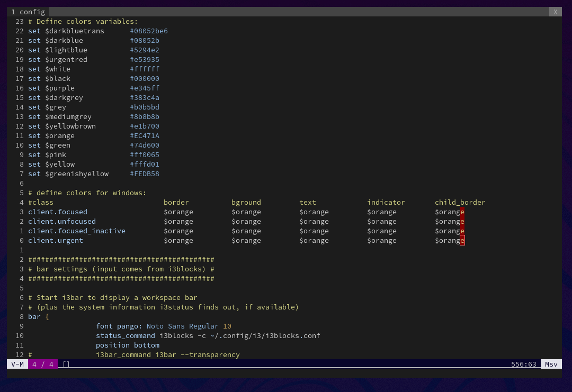Click the #e53935 value of $urgentred
This screenshot has width=572, height=392.
[144, 59]
